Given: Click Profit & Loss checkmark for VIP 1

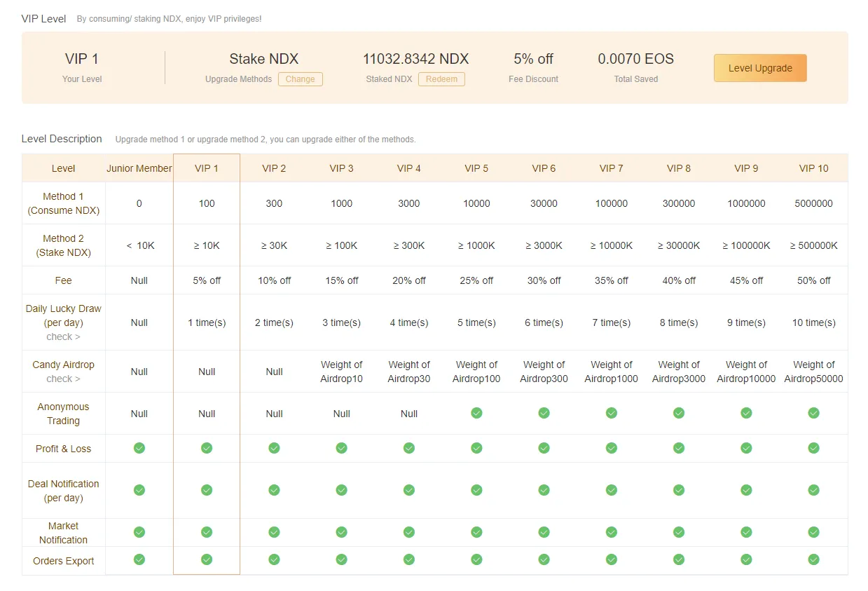Looking at the screenshot, I should [x=207, y=448].
